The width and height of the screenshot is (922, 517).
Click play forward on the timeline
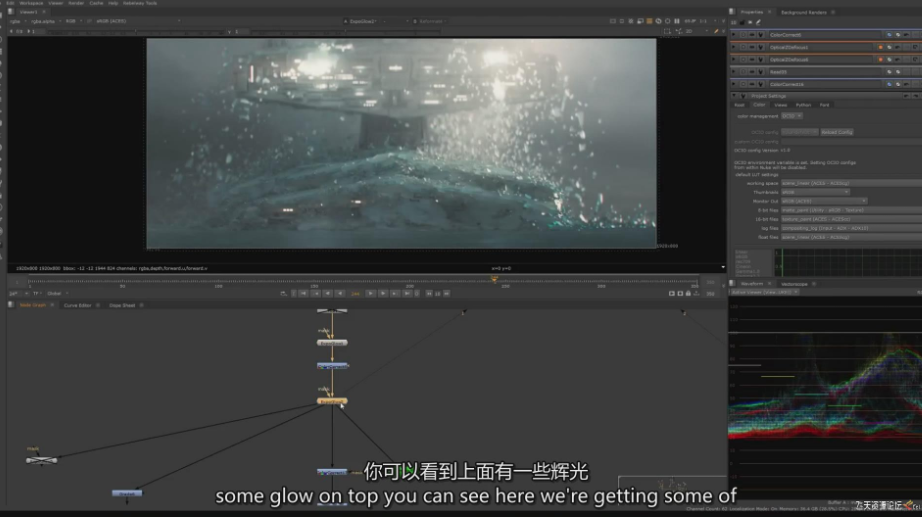pos(370,293)
